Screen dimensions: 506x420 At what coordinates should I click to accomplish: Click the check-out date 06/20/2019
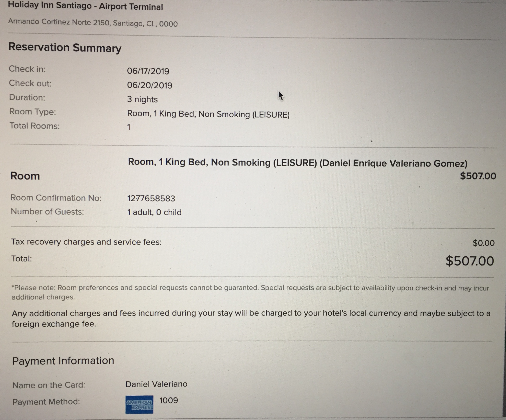pyautogui.click(x=150, y=85)
